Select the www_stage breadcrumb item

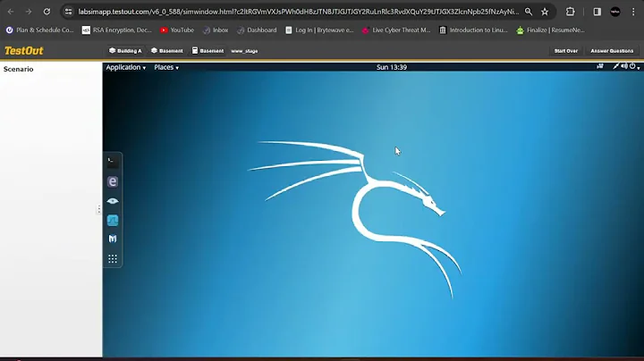[x=244, y=51]
